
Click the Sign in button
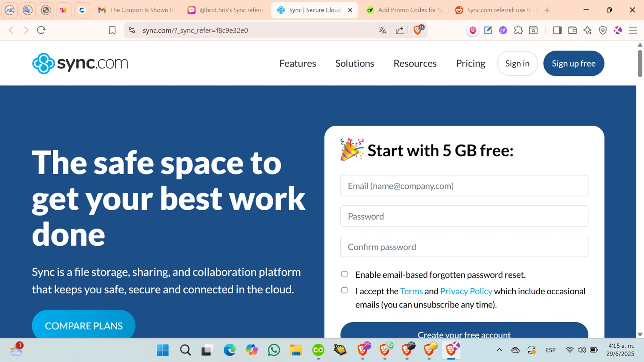coord(517,63)
